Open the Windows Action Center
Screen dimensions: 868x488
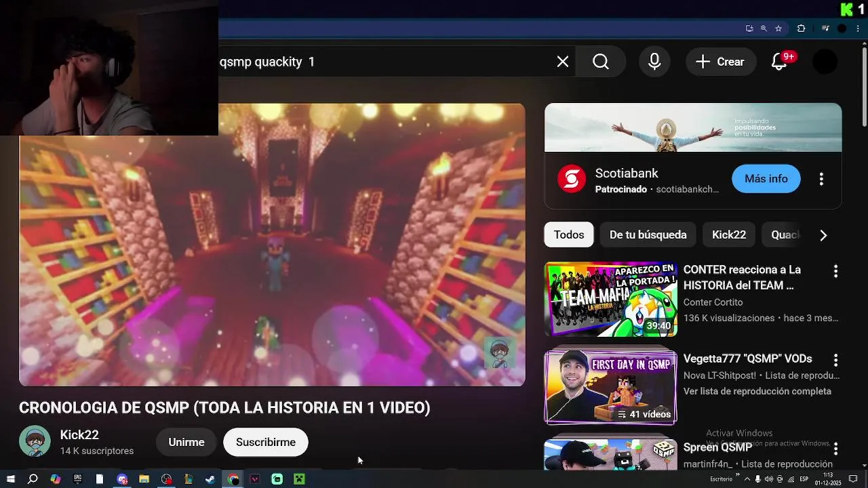[x=854, y=479]
